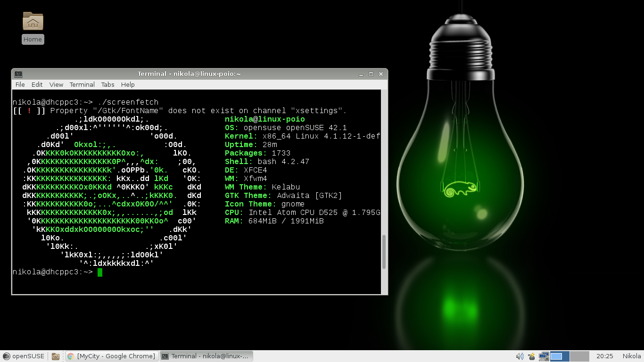The image size is (644, 362).
Task: Open the Edit menu in Terminal
Action: (37, 85)
